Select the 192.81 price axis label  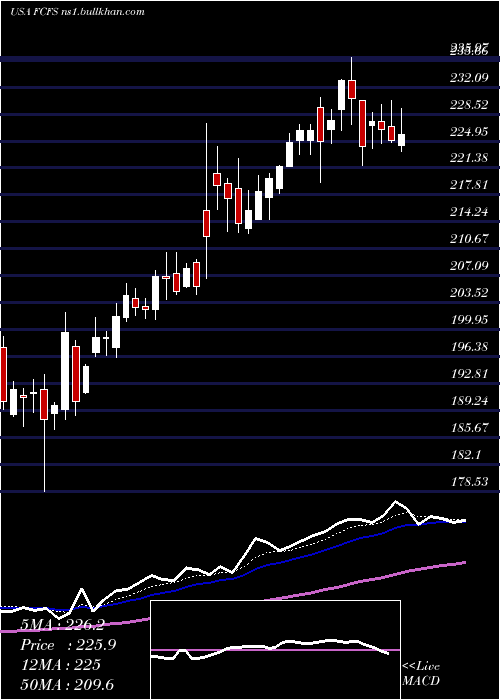pyautogui.click(x=469, y=374)
